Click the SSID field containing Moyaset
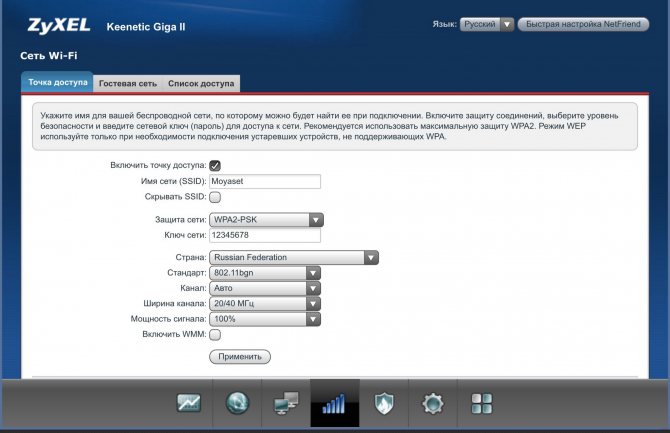The width and height of the screenshot is (670, 433). click(x=265, y=181)
